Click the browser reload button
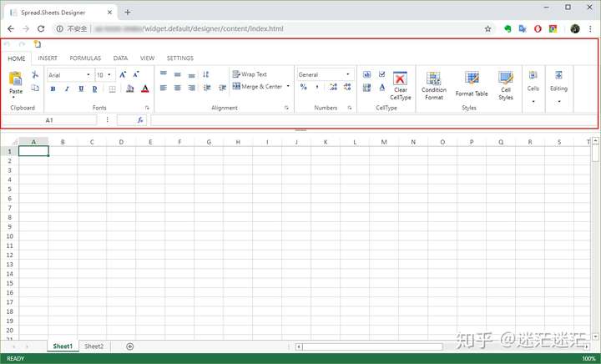This screenshot has width=601, height=364. (41, 28)
